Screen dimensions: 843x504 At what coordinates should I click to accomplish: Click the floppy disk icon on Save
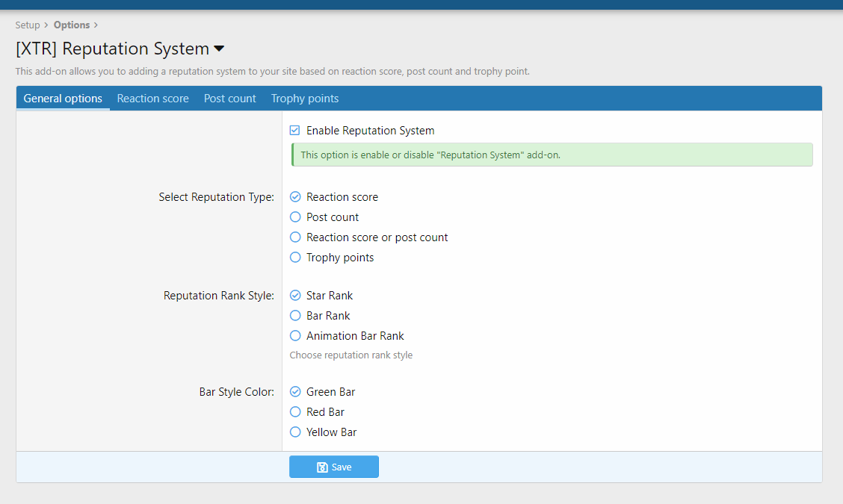coord(322,467)
